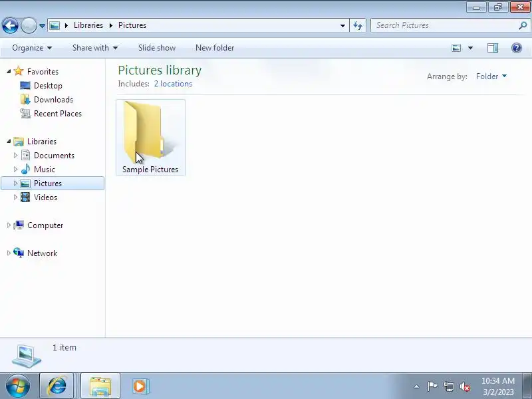Open Computer in navigation pane
Screen dimensions: 532x399
45,225
